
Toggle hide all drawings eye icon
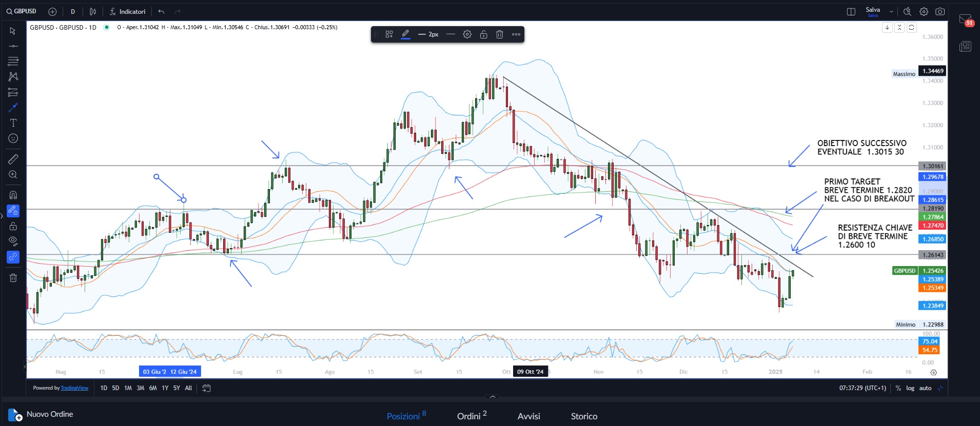13,241
